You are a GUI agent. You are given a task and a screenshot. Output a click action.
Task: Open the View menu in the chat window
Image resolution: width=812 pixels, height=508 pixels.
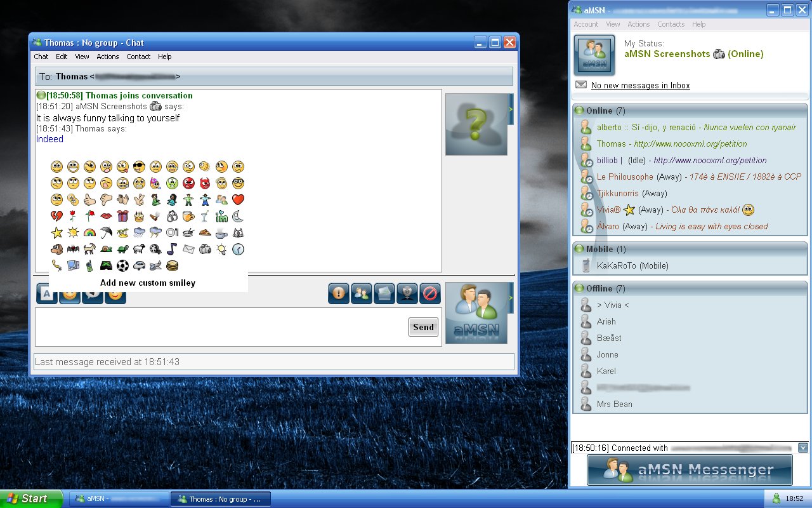click(82, 57)
